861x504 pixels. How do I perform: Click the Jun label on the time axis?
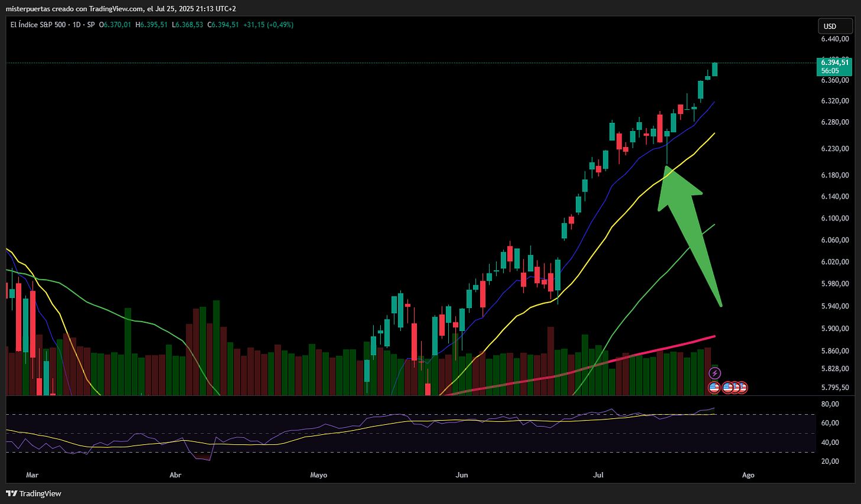[x=462, y=475]
